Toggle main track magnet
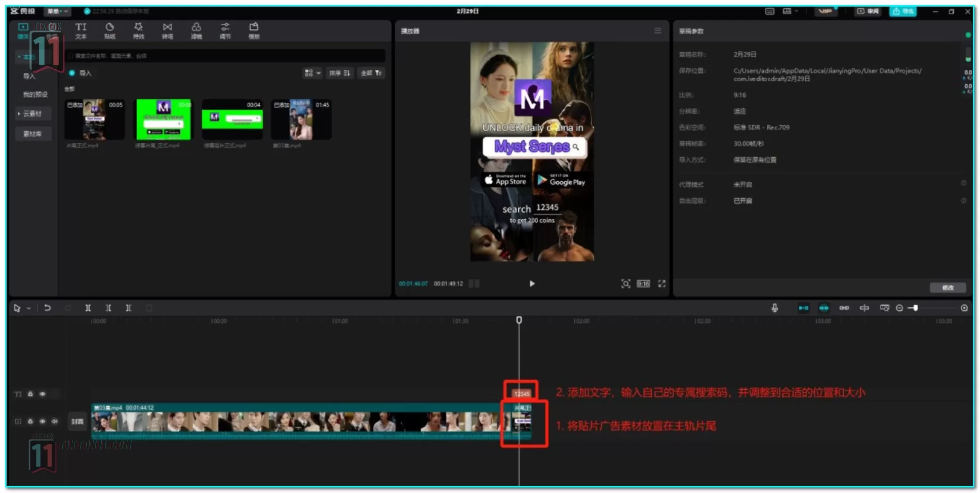Screen dimensions: 980x493 click(x=803, y=308)
